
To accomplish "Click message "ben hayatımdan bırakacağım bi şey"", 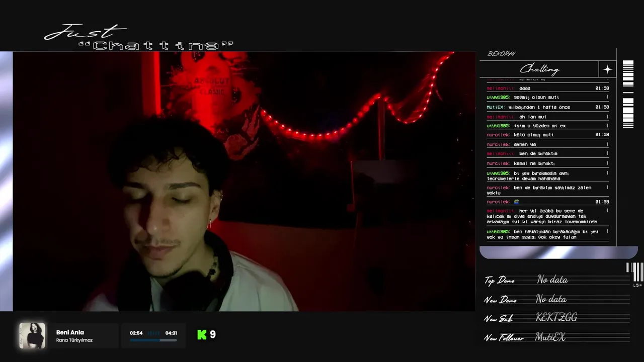I will click(x=542, y=234).
